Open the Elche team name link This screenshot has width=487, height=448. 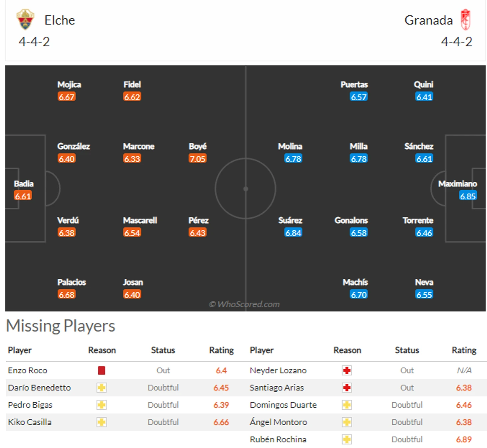(60, 20)
